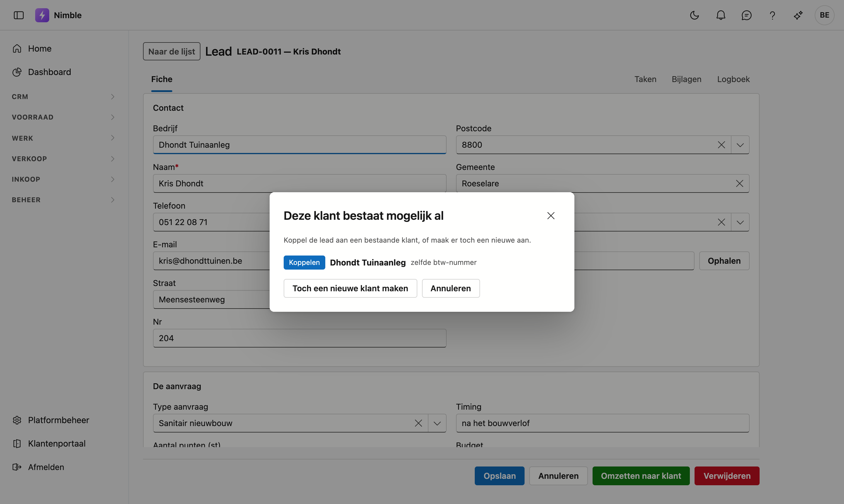Open the BE user avatar menu
This screenshot has width=844, height=504.
click(x=824, y=15)
